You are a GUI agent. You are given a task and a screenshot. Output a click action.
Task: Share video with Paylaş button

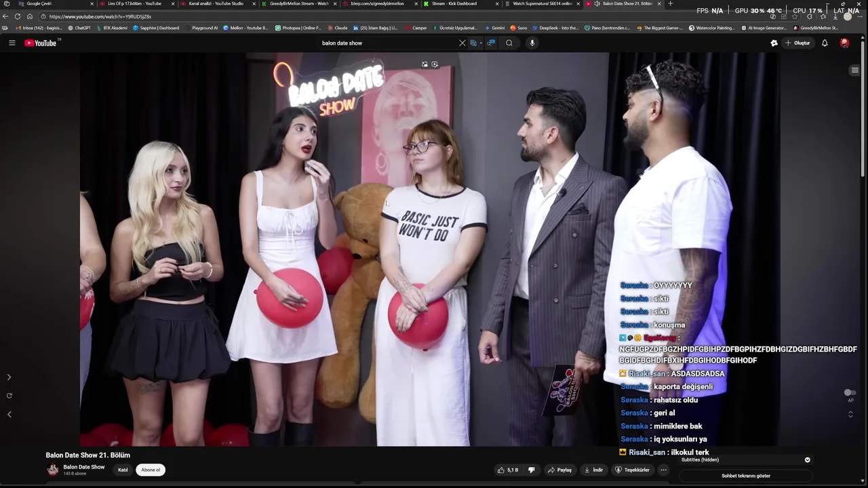click(x=560, y=470)
